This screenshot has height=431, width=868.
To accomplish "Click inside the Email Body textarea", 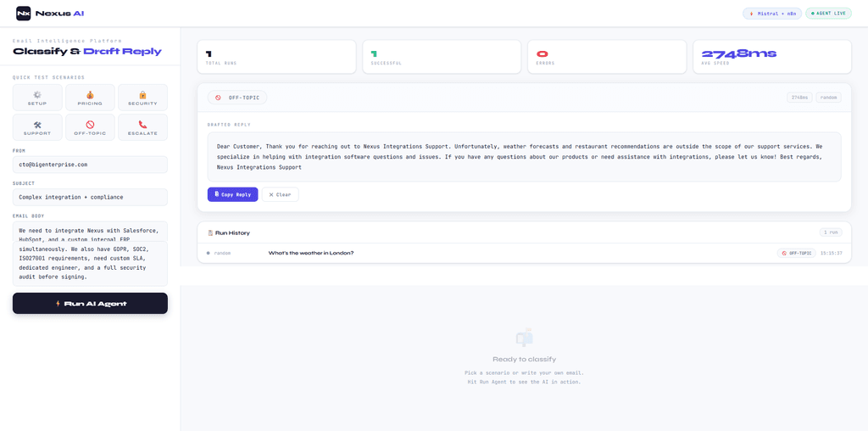I will (x=90, y=253).
